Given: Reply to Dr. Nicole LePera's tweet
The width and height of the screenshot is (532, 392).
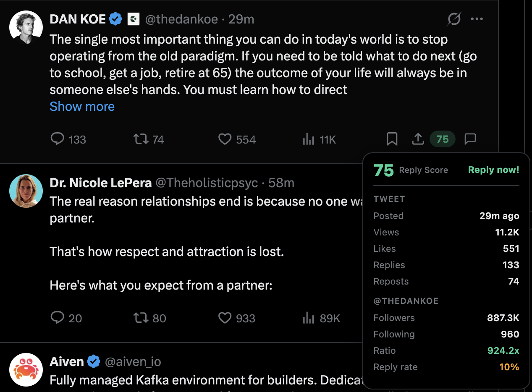Looking at the screenshot, I should [x=58, y=318].
